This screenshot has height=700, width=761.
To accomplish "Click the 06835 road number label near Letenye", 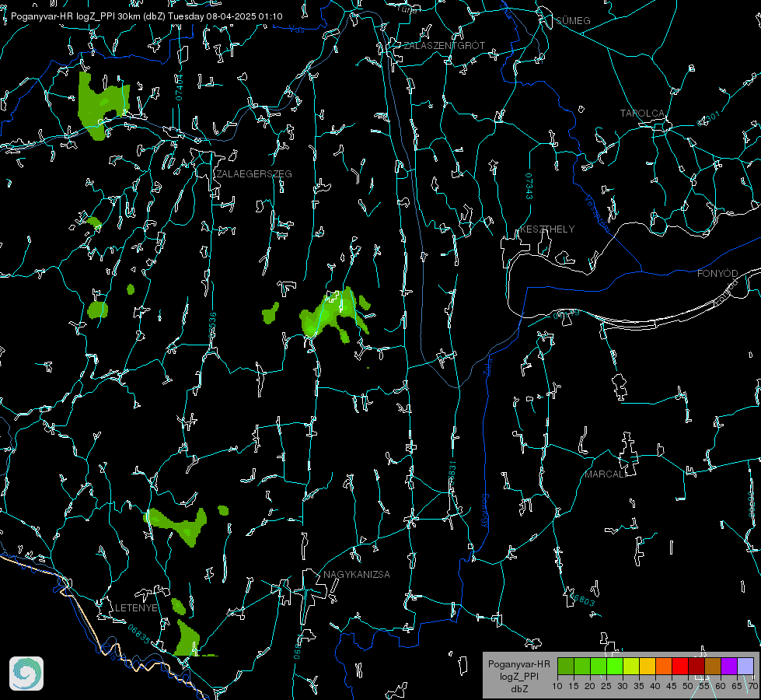I will [x=139, y=635].
